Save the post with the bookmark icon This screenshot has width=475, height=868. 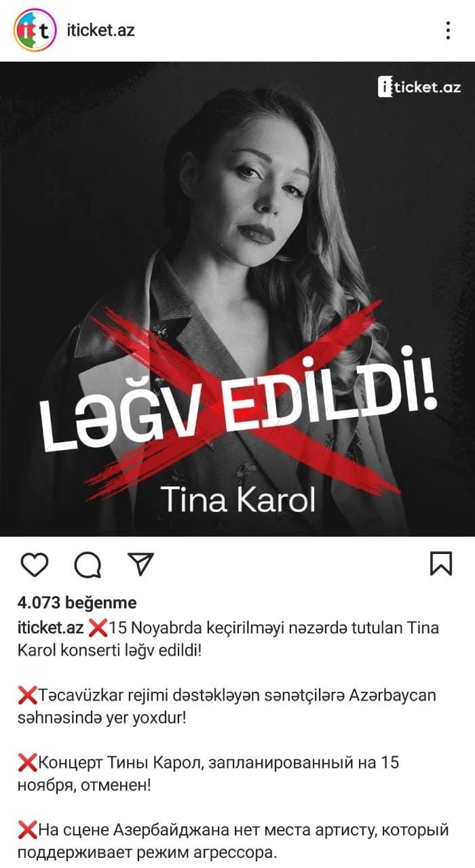tap(441, 564)
